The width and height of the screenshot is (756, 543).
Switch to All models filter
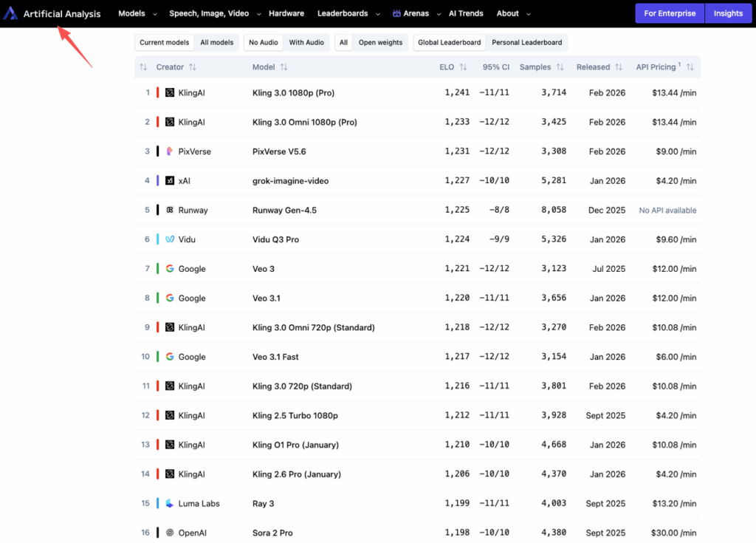click(216, 42)
